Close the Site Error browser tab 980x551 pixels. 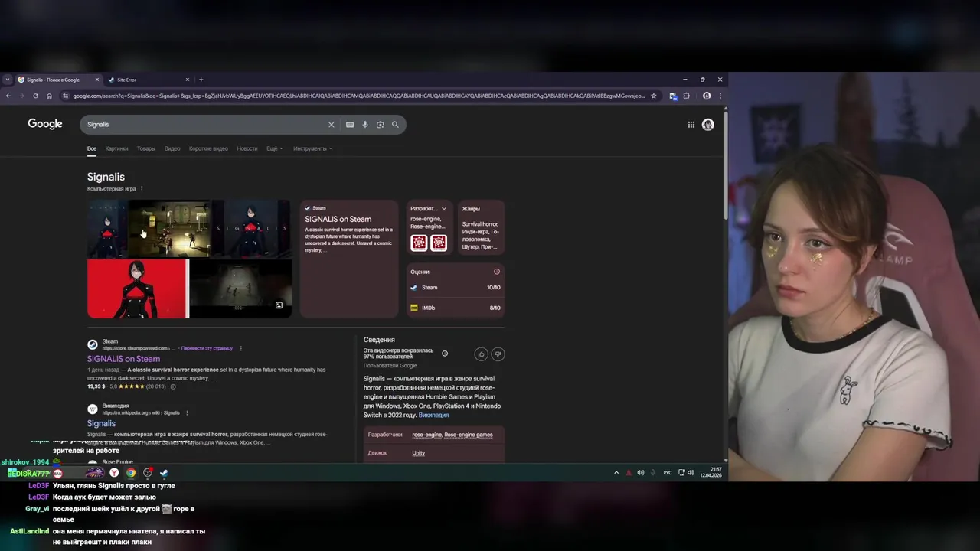[187, 80]
